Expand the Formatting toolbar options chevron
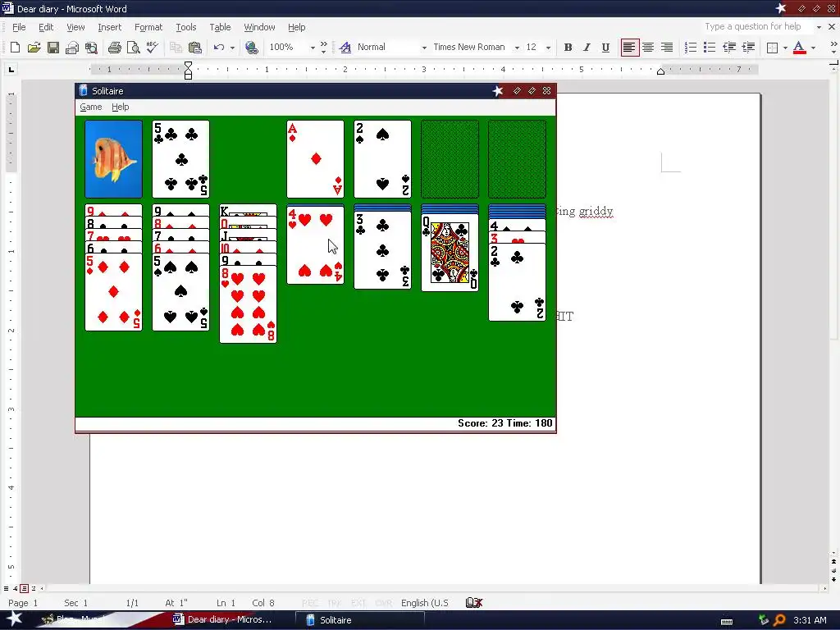Screen dimensions: 840x630 pyautogui.click(x=833, y=47)
